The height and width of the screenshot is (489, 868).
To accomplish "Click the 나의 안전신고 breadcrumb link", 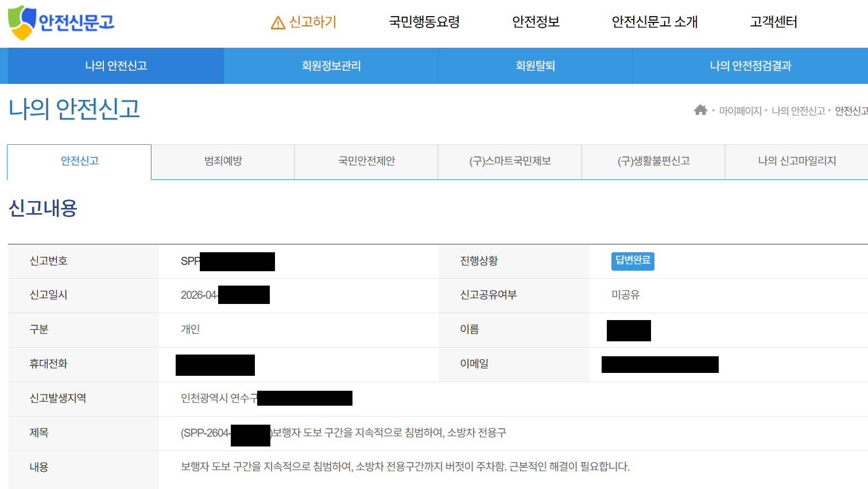I will pos(798,111).
